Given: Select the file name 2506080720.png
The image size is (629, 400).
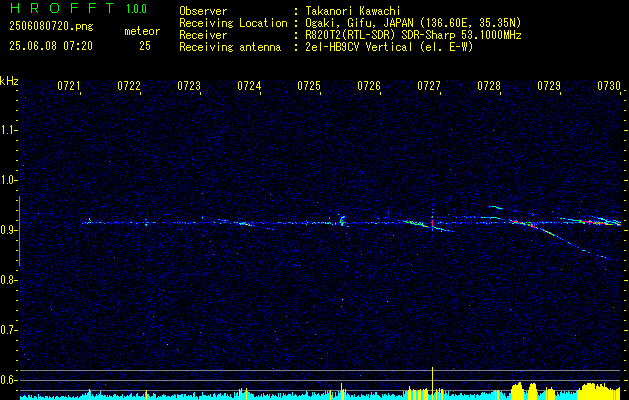Looking at the screenshot, I should click(51, 26).
